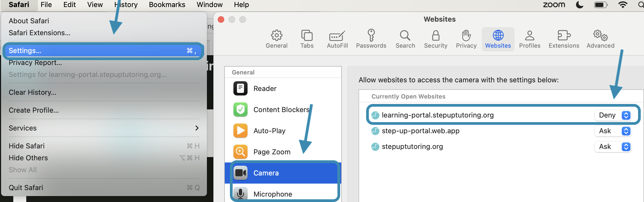Open Ask dropdown for step-up-portal.web.app

613,131
